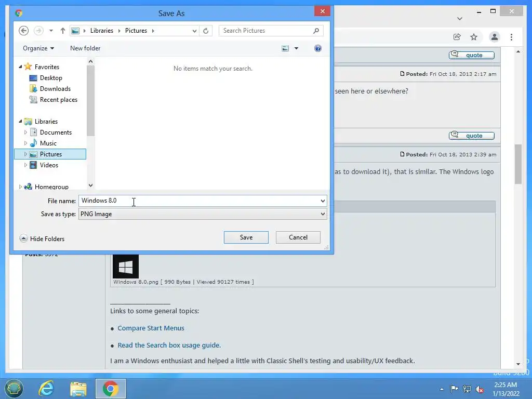Select the Music library

(48, 143)
